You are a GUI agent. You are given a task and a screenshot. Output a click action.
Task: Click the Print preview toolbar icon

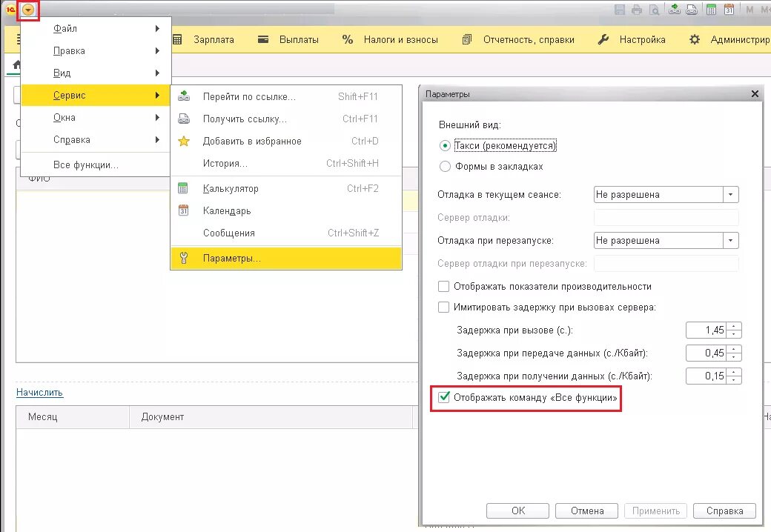(x=654, y=10)
